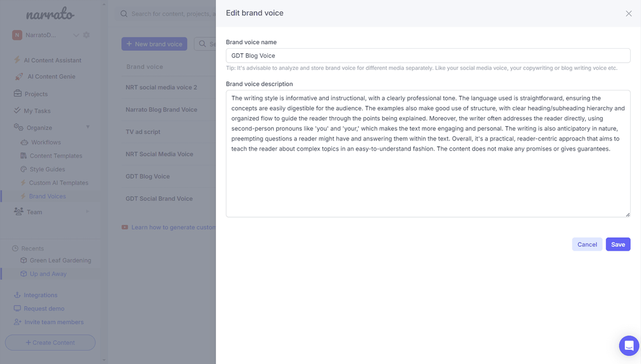Click the settings gear next to workspace name
The image size is (641, 364).
(x=87, y=35)
